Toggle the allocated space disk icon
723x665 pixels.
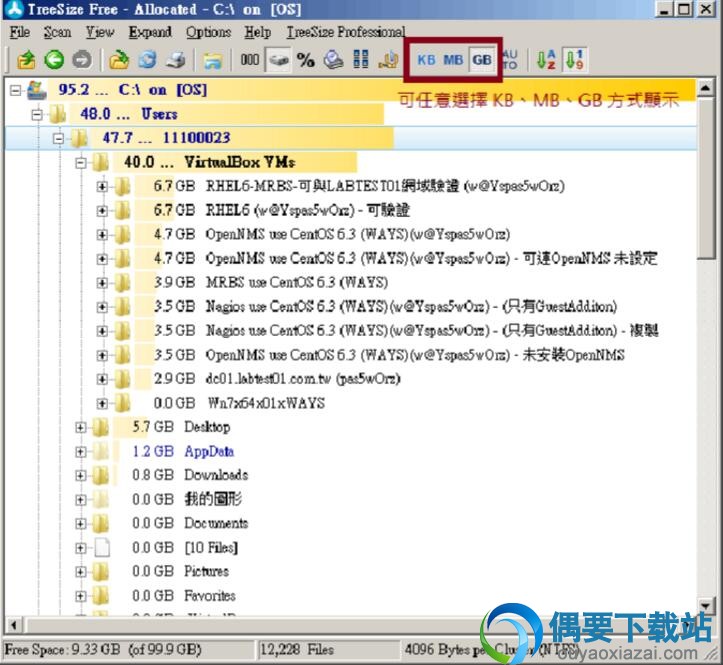pyautogui.click(x=279, y=60)
